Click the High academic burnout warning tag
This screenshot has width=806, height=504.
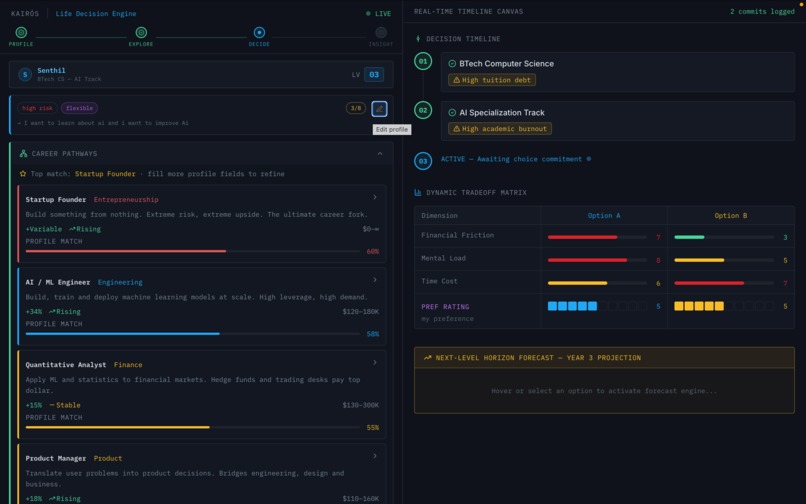tap(500, 129)
